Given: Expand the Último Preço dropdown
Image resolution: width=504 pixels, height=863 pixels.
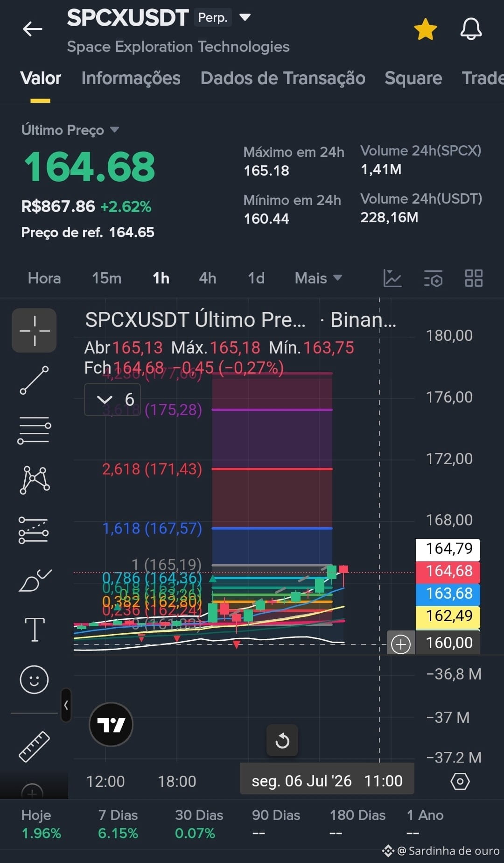Looking at the screenshot, I should pyautogui.click(x=114, y=129).
